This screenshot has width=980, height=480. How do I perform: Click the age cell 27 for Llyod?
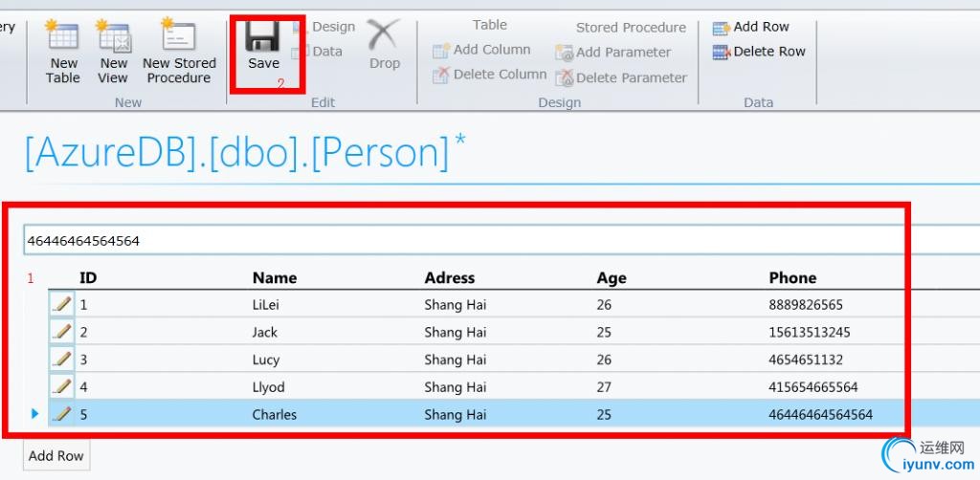tap(604, 387)
